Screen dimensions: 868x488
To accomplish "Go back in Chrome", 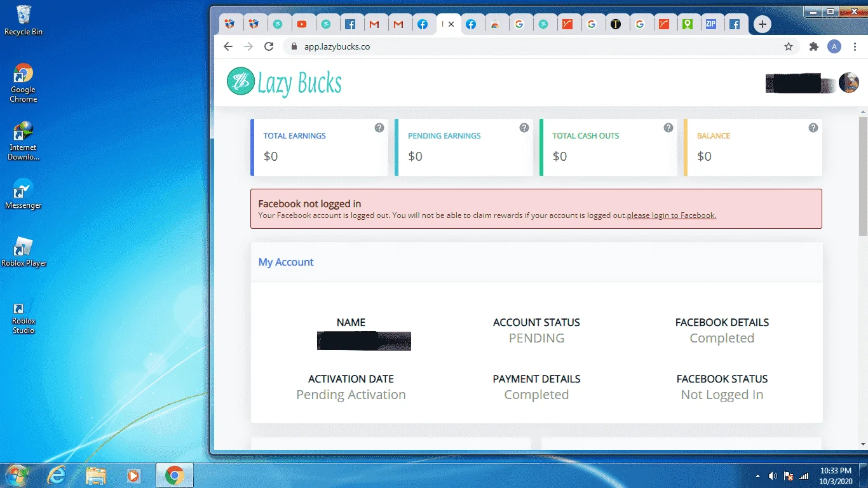I will pos(228,46).
